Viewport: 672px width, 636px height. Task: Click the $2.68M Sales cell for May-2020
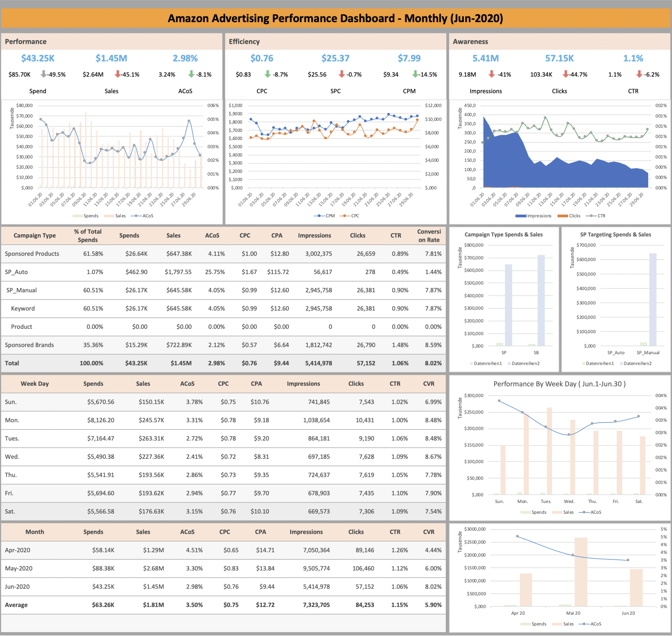[153, 568]
